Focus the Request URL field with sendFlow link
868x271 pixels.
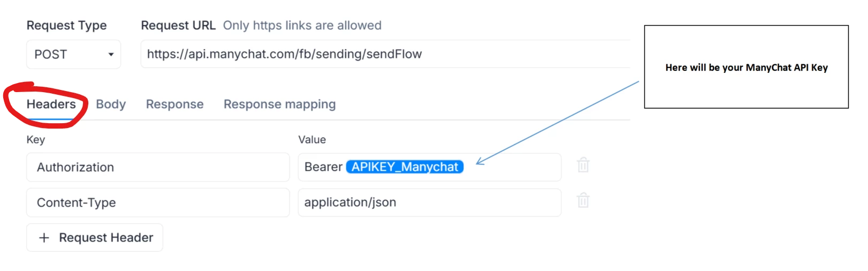(x=386, y=54)
